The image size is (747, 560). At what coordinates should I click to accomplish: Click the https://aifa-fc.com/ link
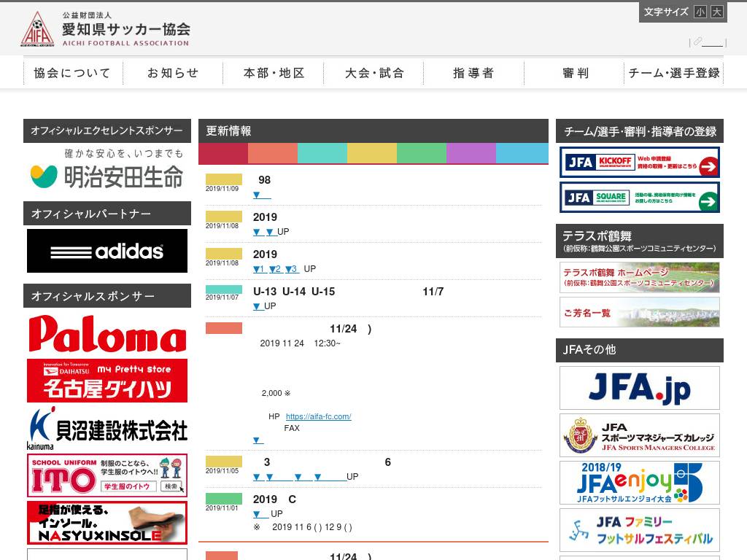click(x=318, y=416)
